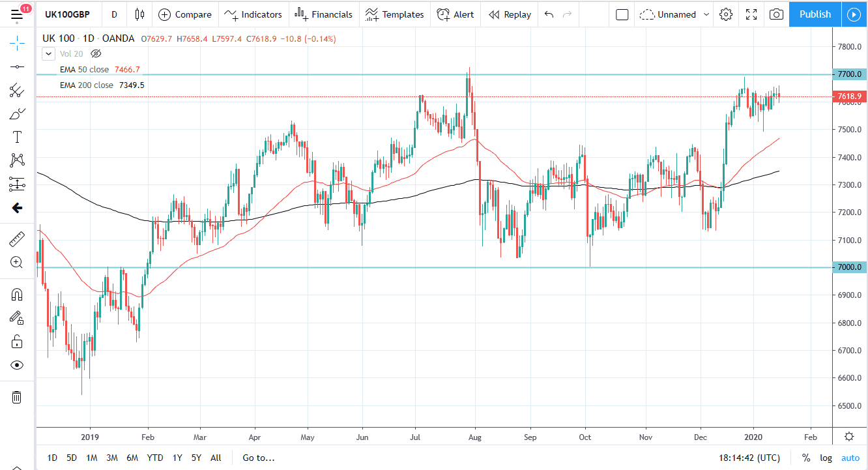The image size is (868, 470).
Task: Select the XABCD Pattern tool
Action: (x=17, y=160)
